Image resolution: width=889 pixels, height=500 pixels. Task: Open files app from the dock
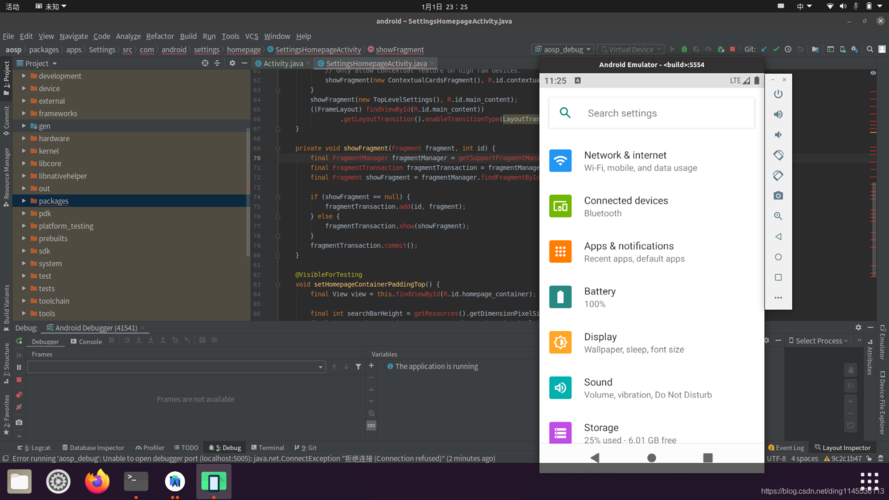pyautogui.click(x=19, y=481)
